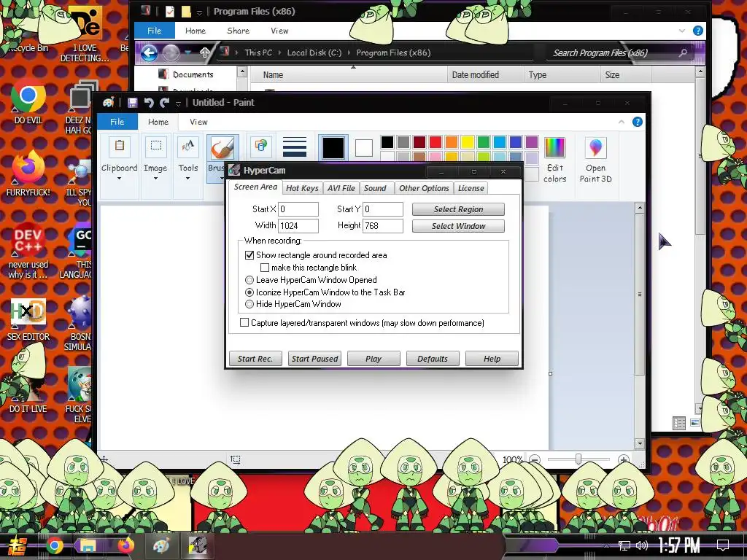Click the HyperCam Help button
Screen dimensions: 747x560
492,359
